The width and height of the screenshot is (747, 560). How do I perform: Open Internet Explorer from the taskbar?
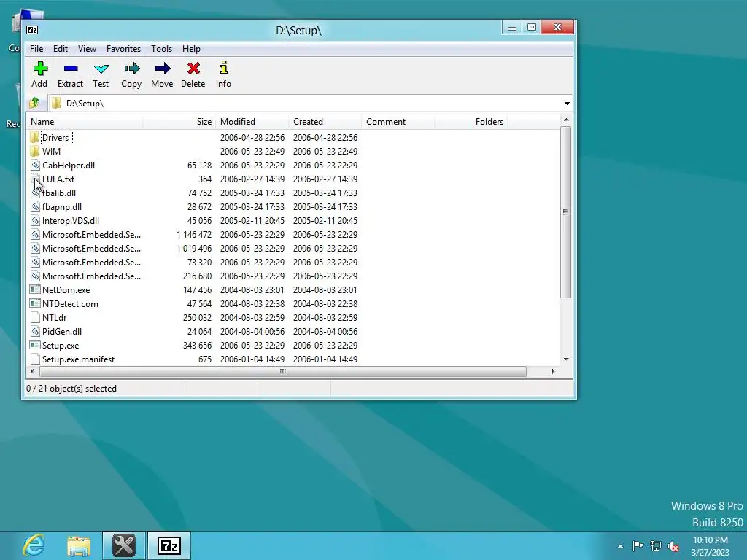pyautogui.click(x=34, y=545)
